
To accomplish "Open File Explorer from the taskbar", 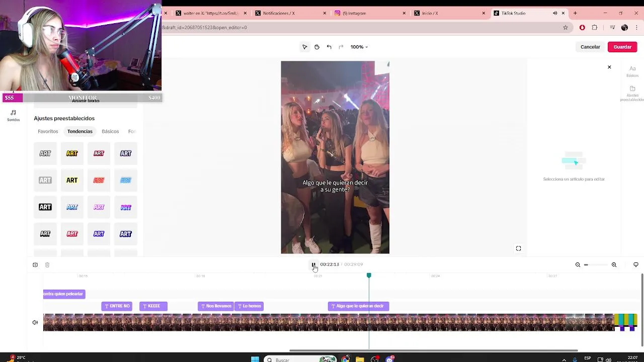I will (x=360, y=359).
